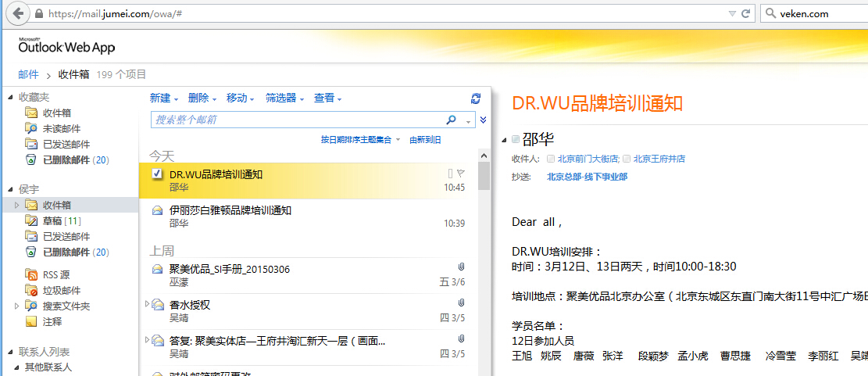Open the 删除 dropdown menu
This screenshot has width=868, height=376.
pos(202,98)
